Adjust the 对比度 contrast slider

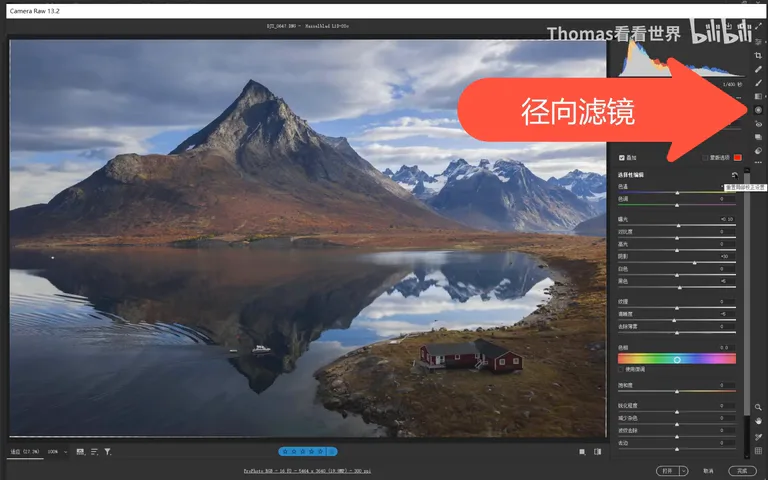677,238
